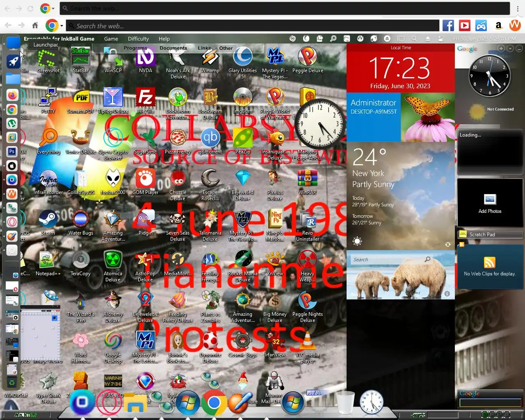
Task: Launch Notepad++ desktop icon
Action: [48, 263]
